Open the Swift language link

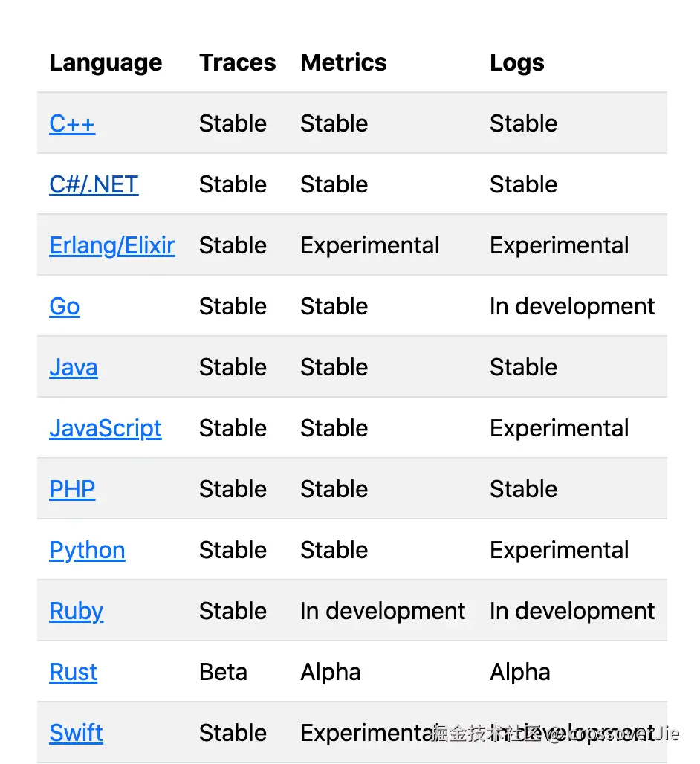77,733
